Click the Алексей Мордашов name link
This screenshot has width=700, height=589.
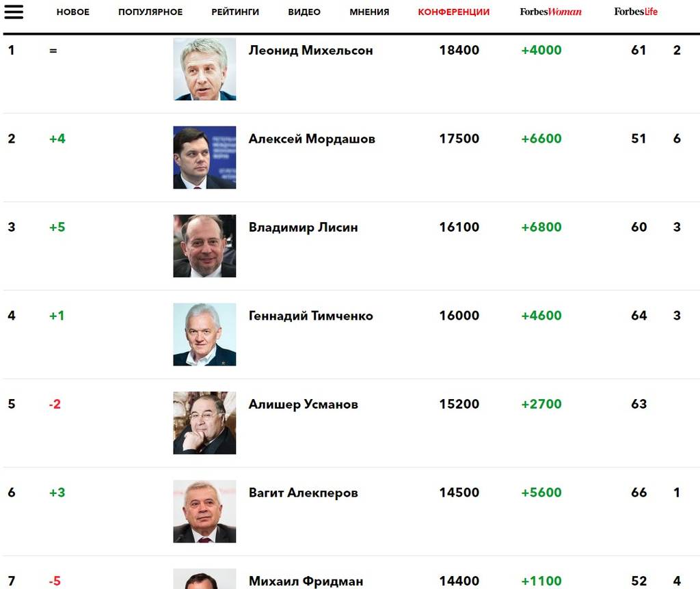(x=312, y=139)
